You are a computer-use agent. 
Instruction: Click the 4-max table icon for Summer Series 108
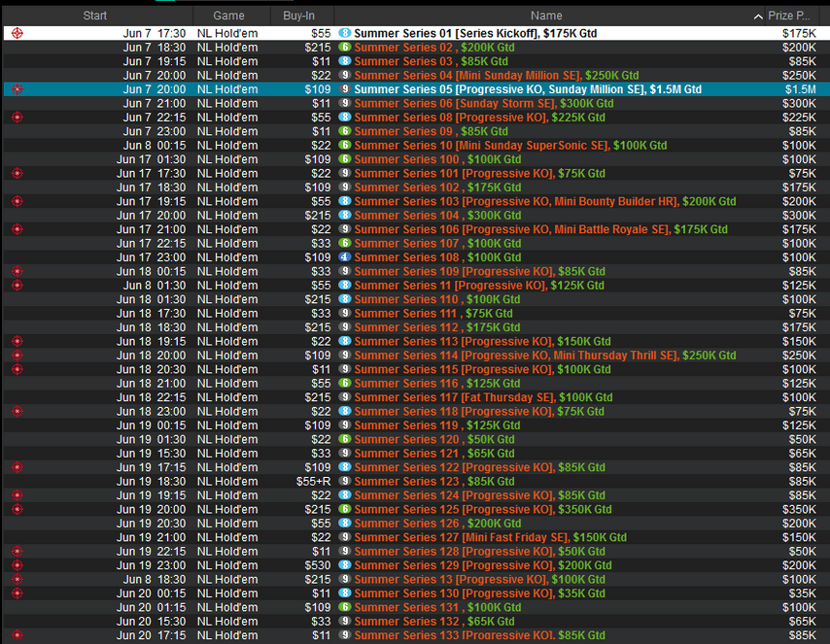tap(345, 257)
